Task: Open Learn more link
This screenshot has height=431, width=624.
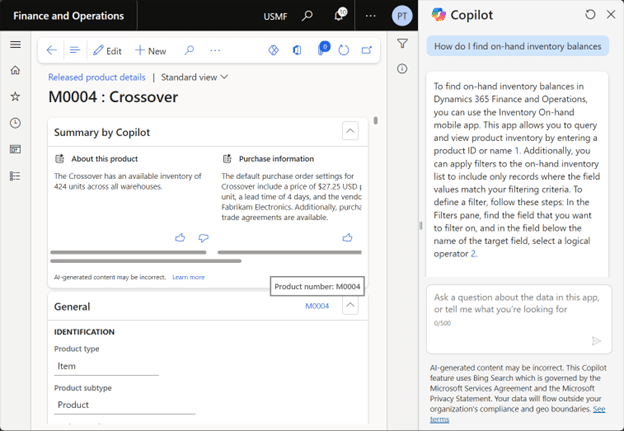Action: tap(188, 277)
